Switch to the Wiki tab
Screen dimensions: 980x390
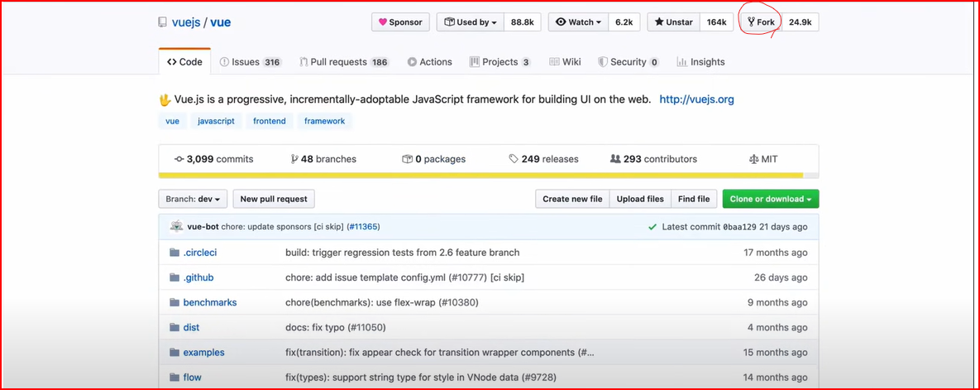[x=565, y=62]
